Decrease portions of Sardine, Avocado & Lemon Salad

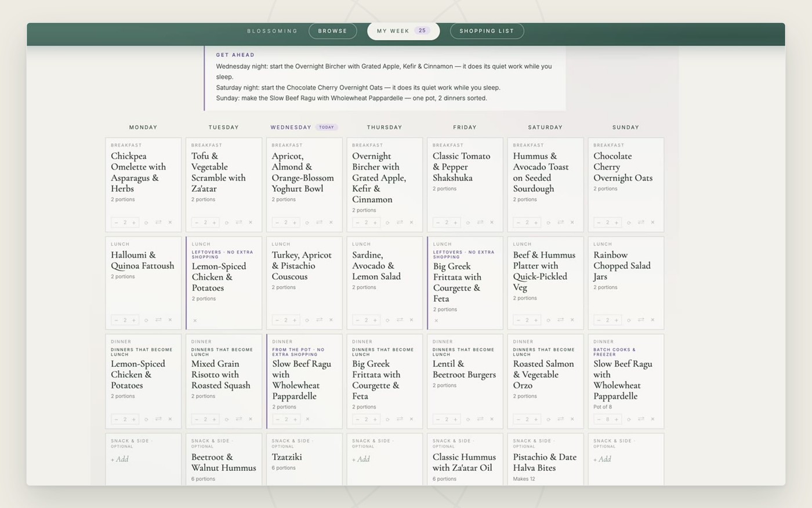(357, 320)
